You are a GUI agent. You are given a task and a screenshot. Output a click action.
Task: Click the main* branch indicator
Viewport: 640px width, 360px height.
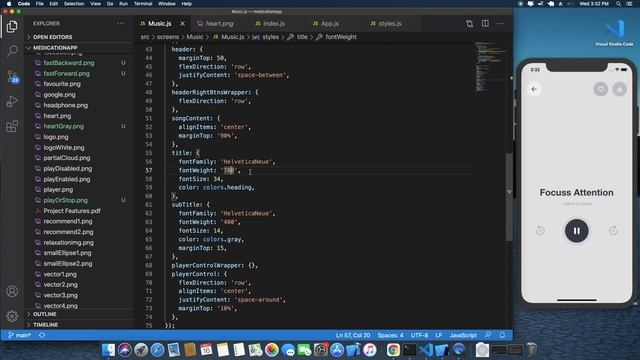tap(20, 335)
